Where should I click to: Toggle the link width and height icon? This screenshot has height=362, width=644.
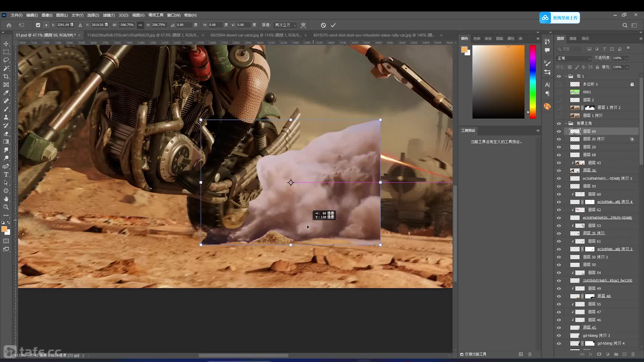[x=140, y=25]
